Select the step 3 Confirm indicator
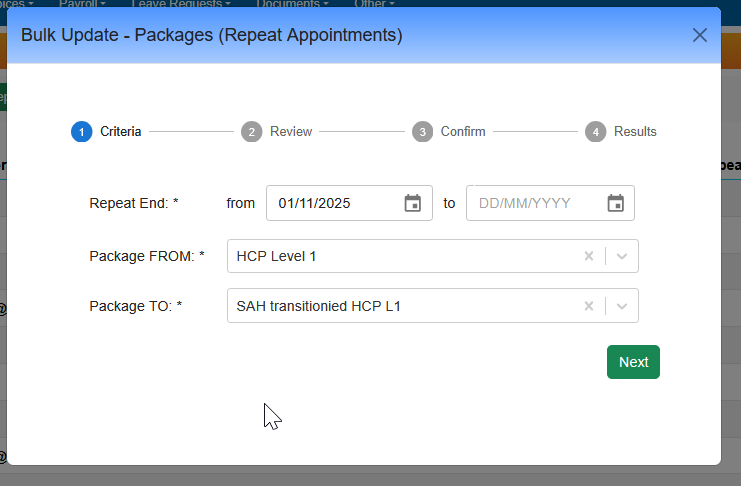Image resolution: width=741 pixels, height=486 pixels. click(422, 132)
